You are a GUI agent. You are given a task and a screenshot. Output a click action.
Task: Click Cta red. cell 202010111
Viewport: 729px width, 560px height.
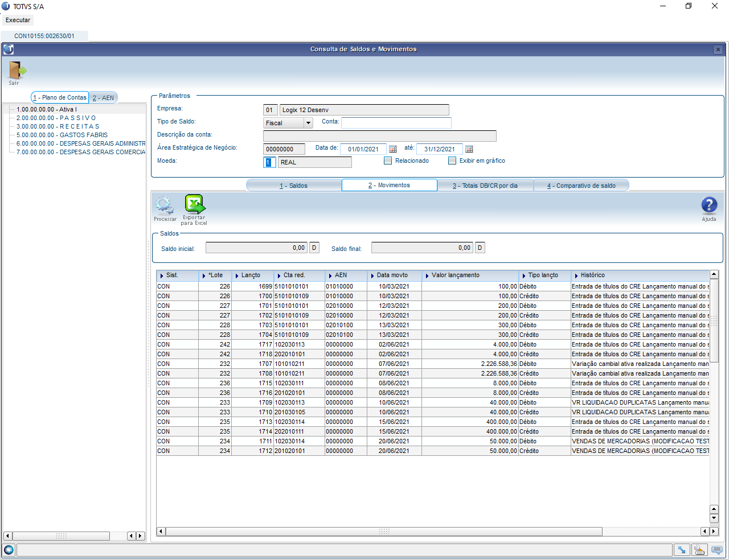(299, 432)
